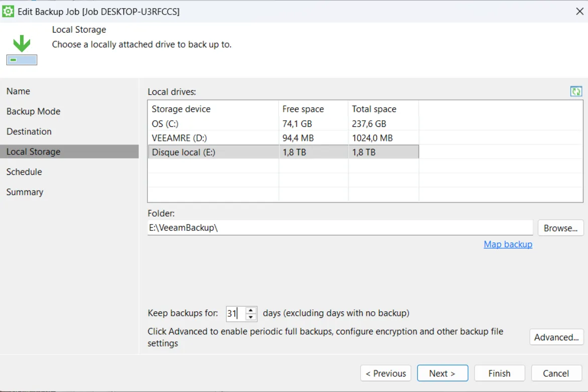Click the Browse button for the folder
This screenshot has height=392, width=588.
coord(560,228)
